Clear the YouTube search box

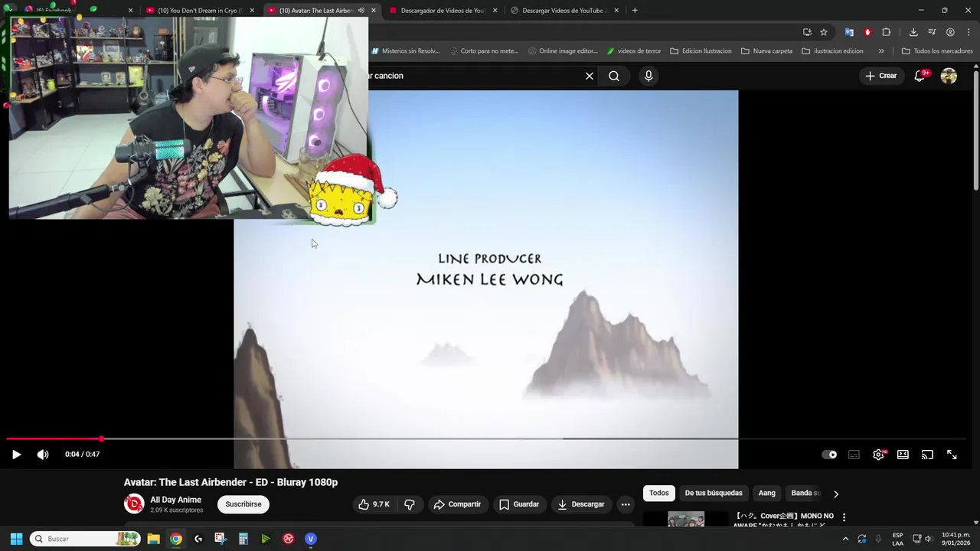tap(590, 76)
